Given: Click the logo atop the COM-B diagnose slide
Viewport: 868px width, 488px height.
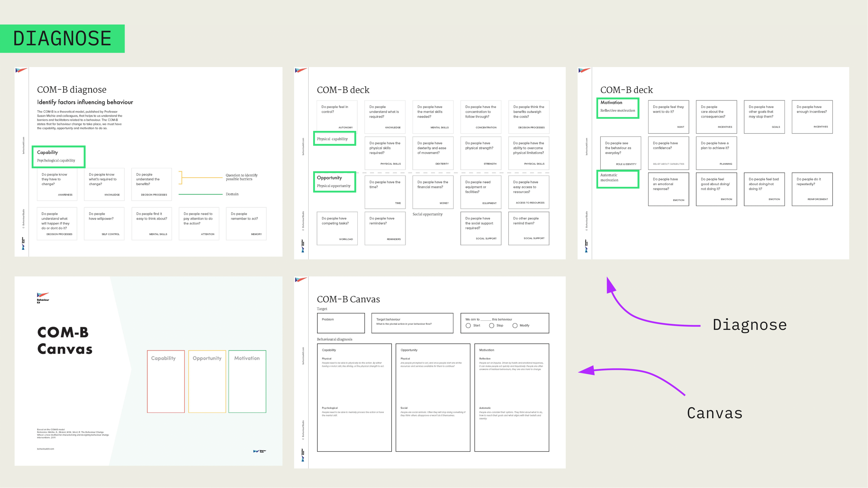Looking at the screenshot, I should pos(21,70).
